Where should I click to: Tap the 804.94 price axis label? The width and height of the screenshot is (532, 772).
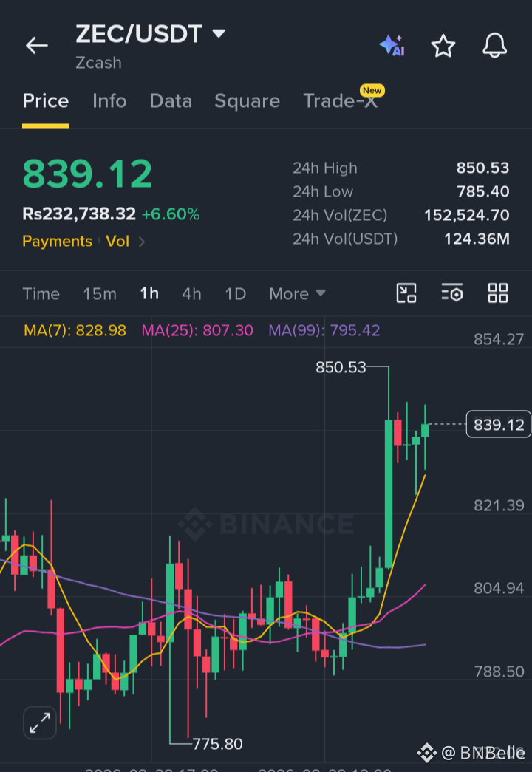pyautogui.click(x=499, y=588)
